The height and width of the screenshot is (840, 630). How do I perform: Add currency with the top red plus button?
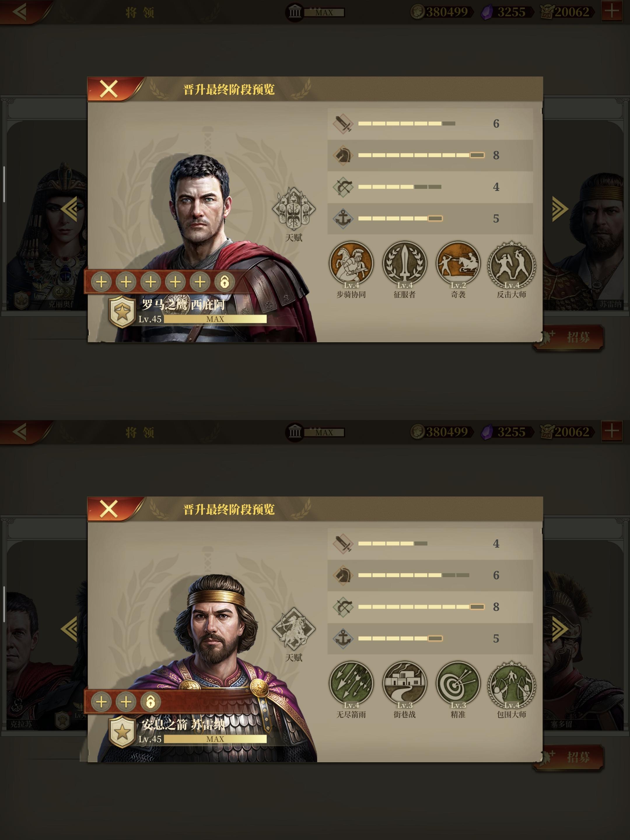point(611,11)
